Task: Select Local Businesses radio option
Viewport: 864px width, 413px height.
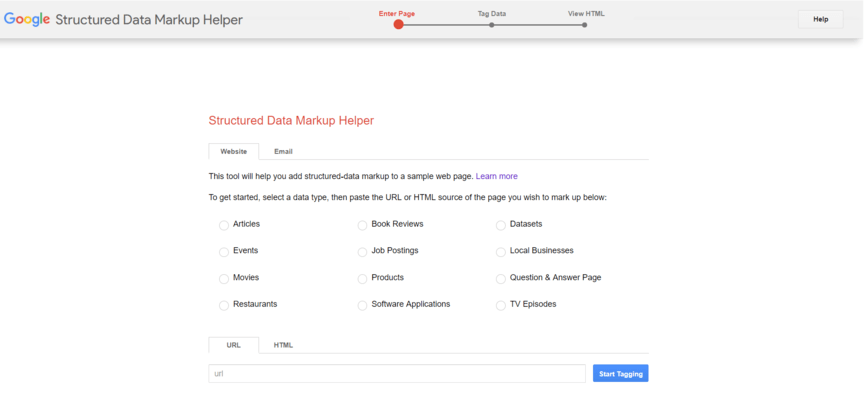Action: tap(500, 252)
